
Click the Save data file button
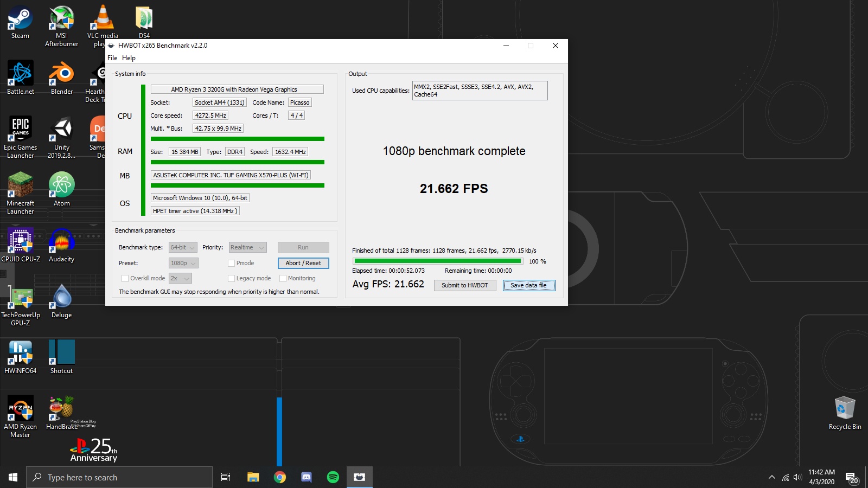[528, 285]
